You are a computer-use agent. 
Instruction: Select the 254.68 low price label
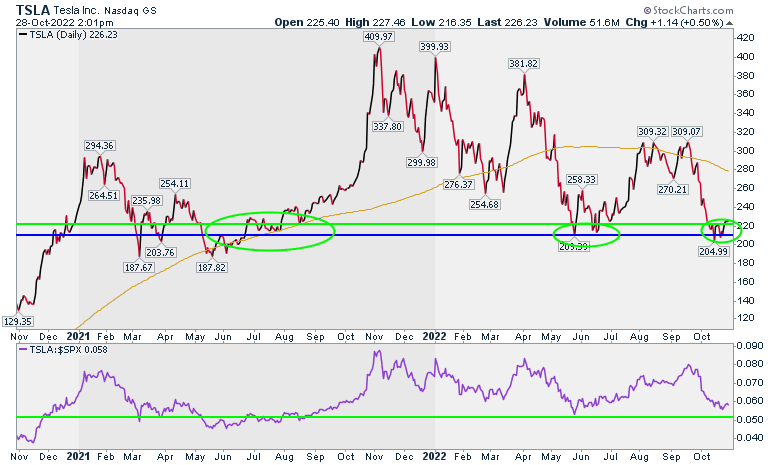[x=485, y=204]
